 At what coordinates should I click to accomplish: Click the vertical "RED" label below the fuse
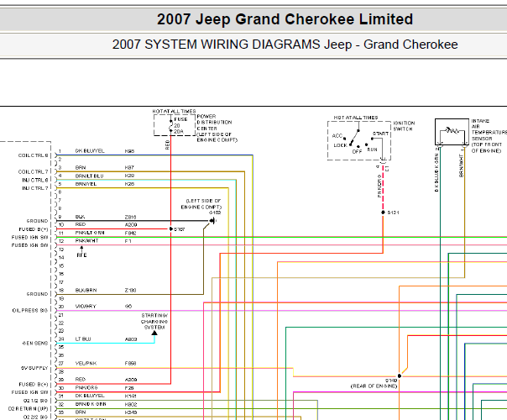tap(167, 144)
